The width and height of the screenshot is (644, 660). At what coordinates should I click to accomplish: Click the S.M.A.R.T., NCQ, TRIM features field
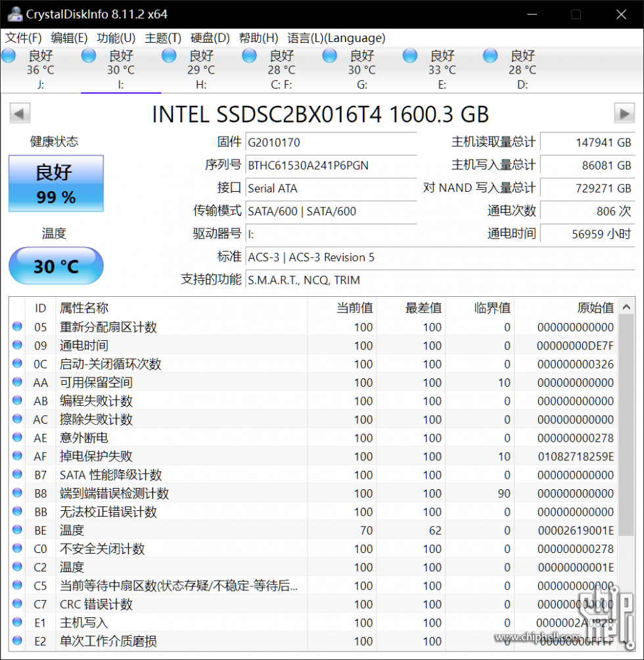[x=440, y=280]
